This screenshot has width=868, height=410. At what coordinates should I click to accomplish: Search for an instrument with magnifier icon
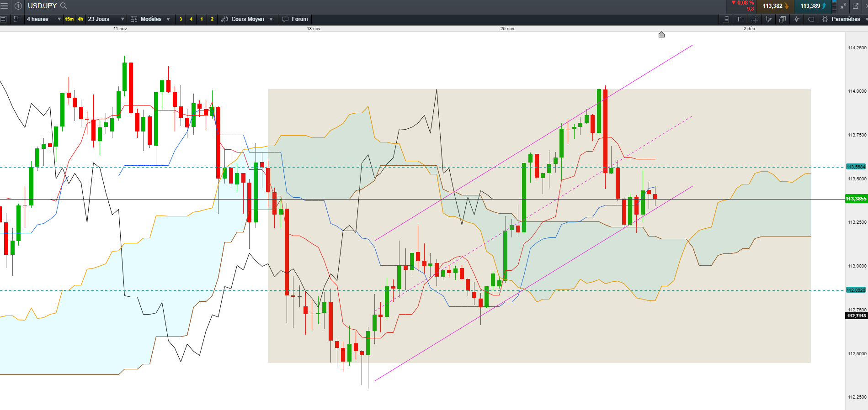tap(64, 6)
